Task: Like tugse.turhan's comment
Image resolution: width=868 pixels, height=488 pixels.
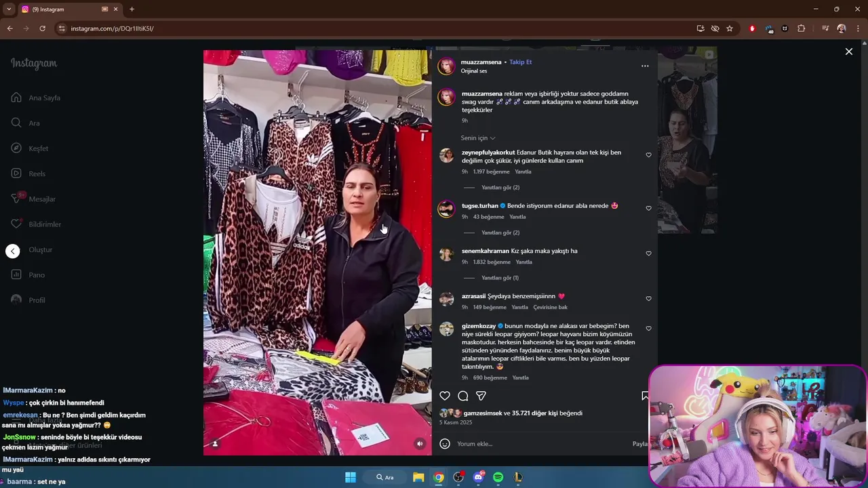Action: click(648, 208)
